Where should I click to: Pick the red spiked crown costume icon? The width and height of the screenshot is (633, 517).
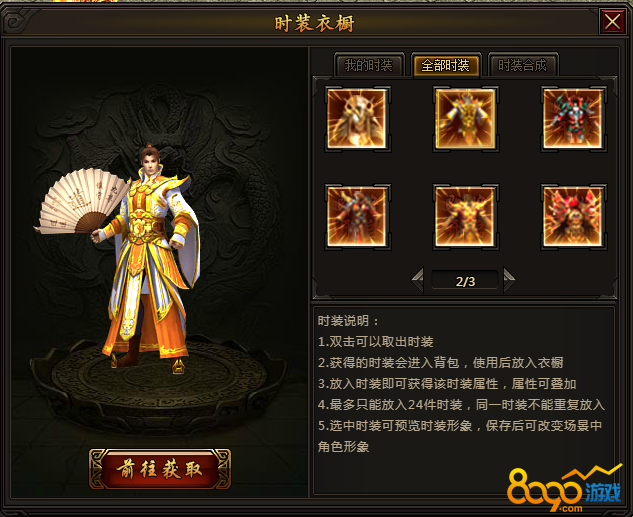pyautogui.click(x=573, y=217)
